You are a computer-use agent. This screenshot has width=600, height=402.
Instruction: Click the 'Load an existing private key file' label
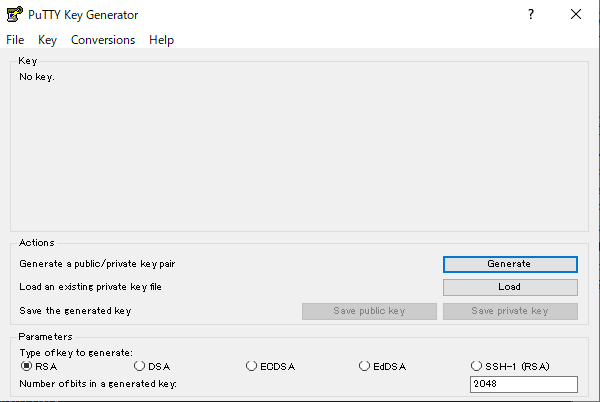(90, 287)
